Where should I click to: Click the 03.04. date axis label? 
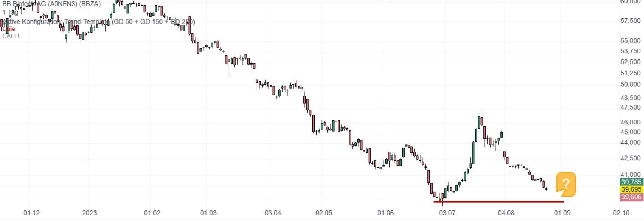pos(273,213)
